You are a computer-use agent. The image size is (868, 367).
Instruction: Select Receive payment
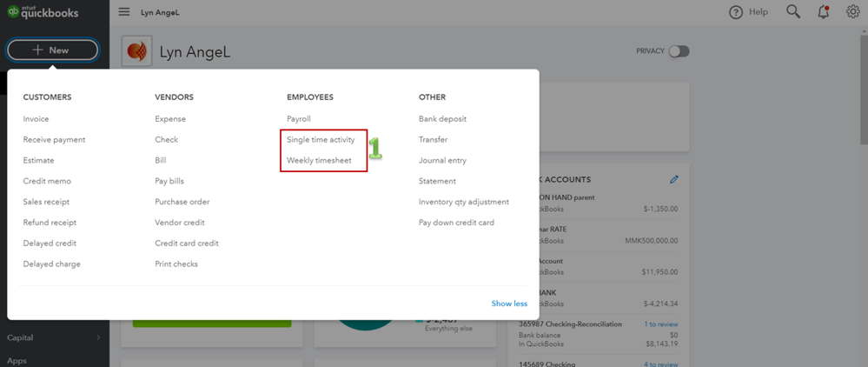pos(54,140)
